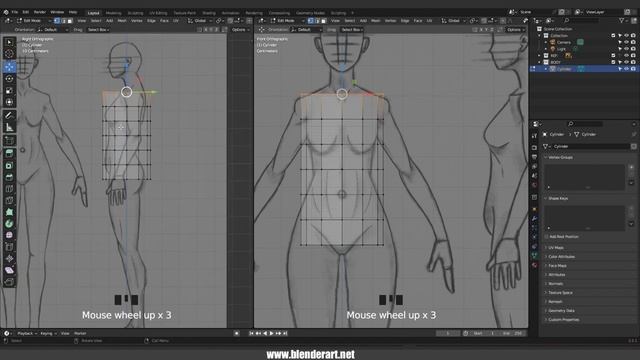Click the properties editor search field

point(586,124)
